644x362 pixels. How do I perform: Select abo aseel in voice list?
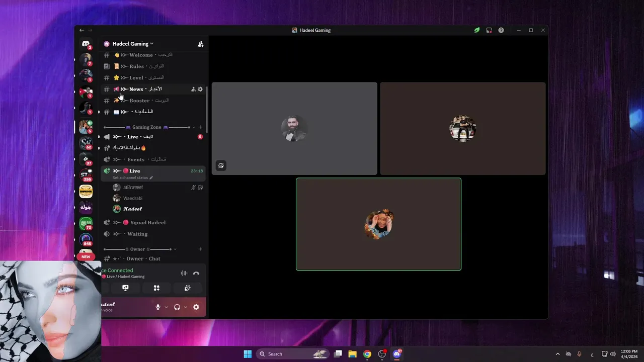click(x=157, y=188)
